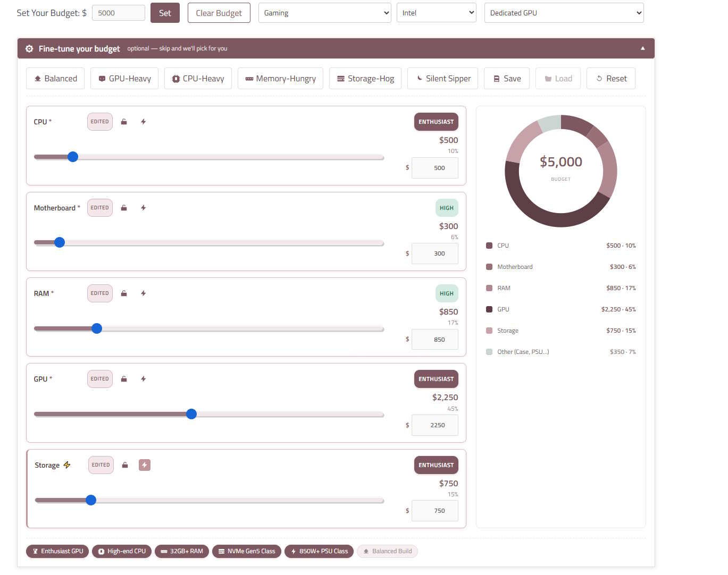Click the gear icon beside Fine-tune your budget

pos(29,48)
